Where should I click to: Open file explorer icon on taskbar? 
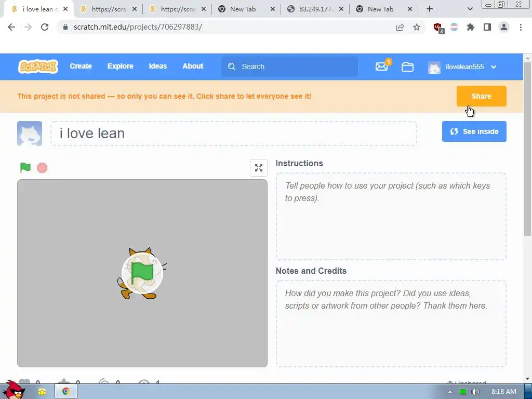pyautogui.click(x=42, y=392)
